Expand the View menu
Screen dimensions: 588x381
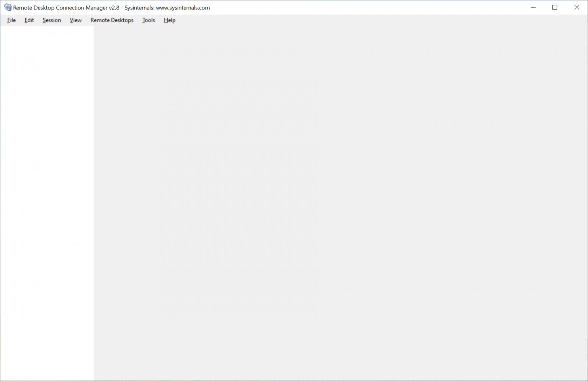click(75, 20)
